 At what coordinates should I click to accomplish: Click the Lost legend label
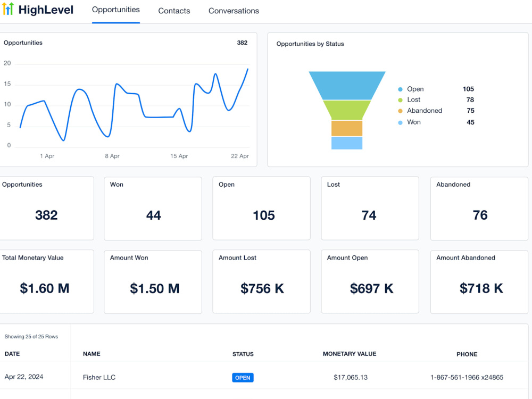coord(413,100)
